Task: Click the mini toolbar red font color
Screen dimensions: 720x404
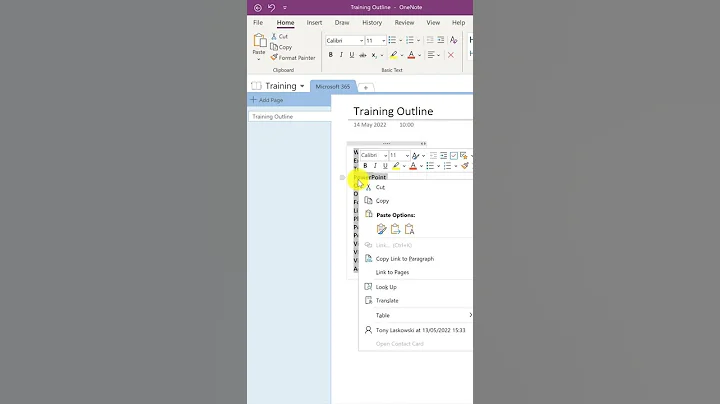Action: 413,166
